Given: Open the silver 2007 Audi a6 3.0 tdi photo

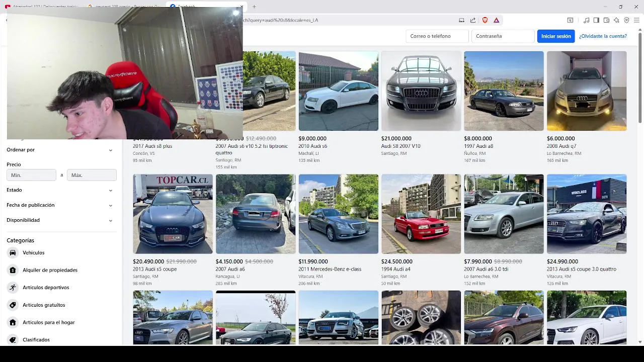Looking at the screenshot, I should click(504, 214).
